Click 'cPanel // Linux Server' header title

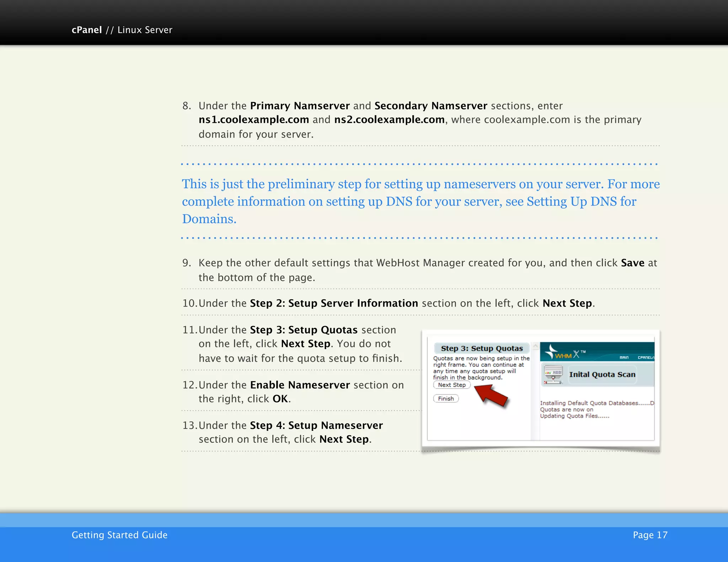pyautogui.click(x=122, y=30)
